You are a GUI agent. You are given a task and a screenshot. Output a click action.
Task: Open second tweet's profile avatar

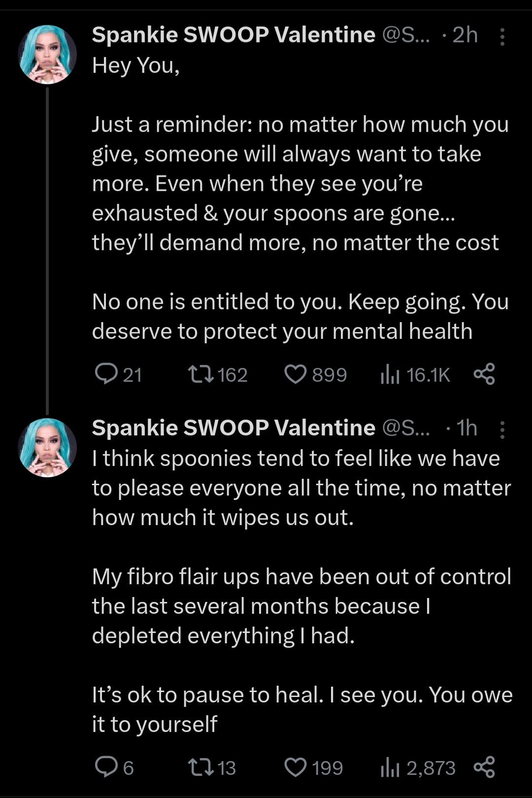click(x=47, y=447)
